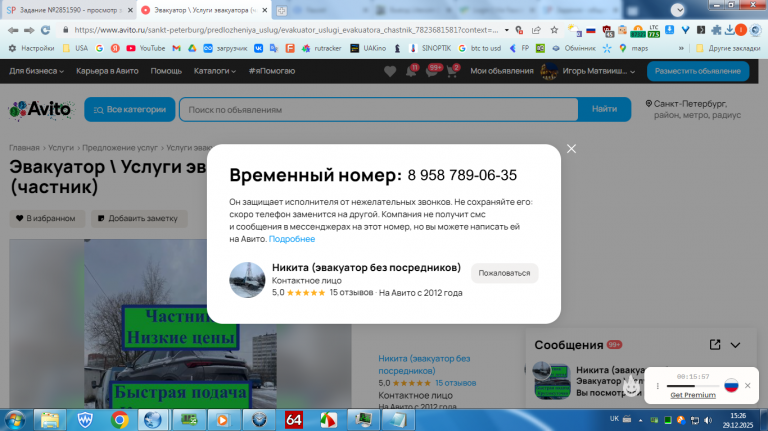This screenshot has width=768, height=431.
Task: Close the timer widget
Action: click(747, 385)
